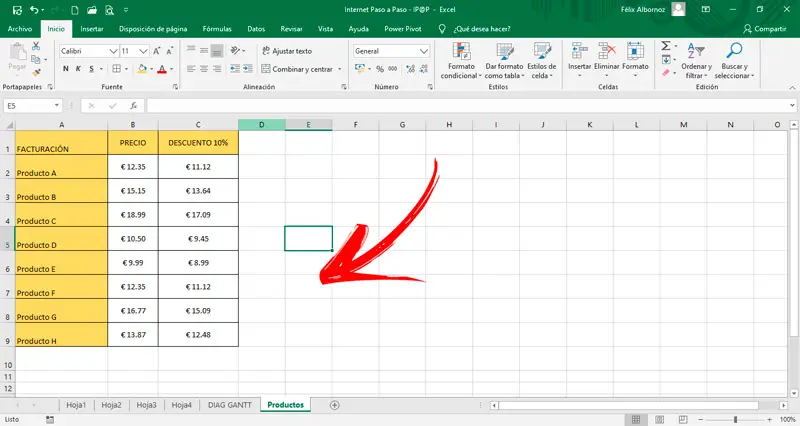Increase font size with the larger A icon
The width and height of the screenshot is (800, 426).
(157, 51)
